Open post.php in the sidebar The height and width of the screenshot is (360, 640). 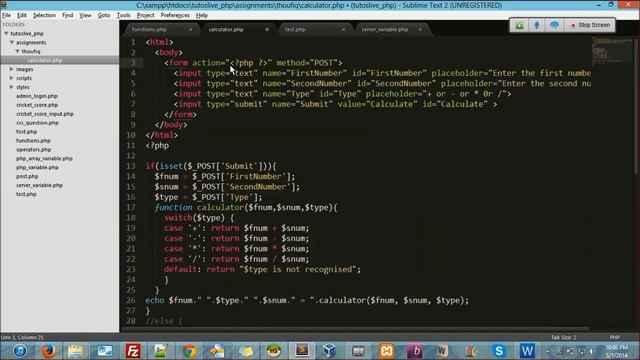click(x=27, y=176)
